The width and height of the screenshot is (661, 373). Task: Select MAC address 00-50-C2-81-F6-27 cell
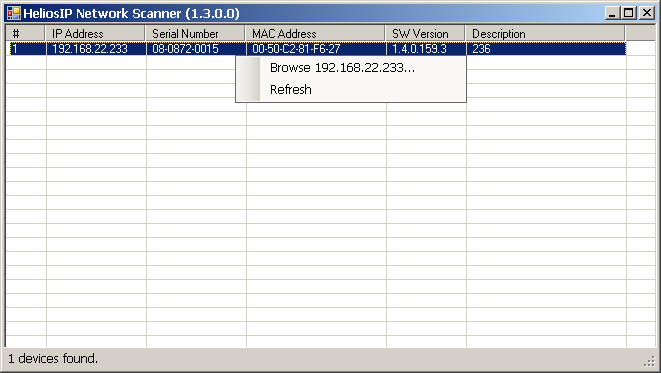point(316,49)
